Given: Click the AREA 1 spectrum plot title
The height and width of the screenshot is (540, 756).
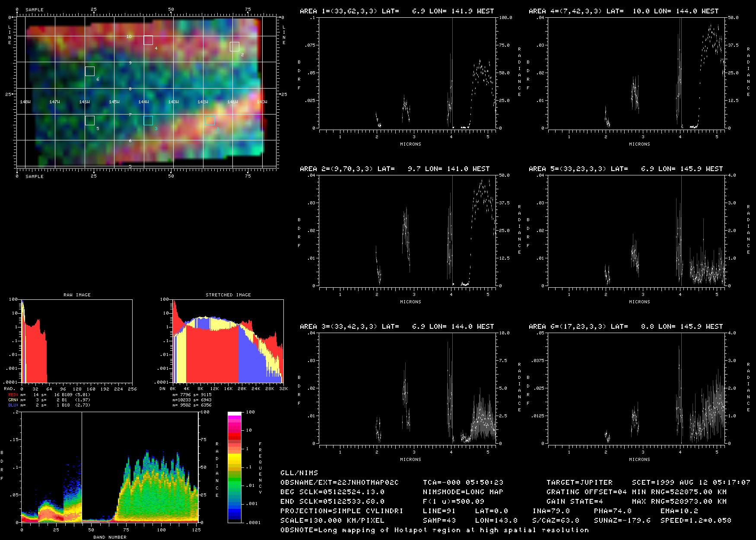Looking at the screenshot, I should [397, 11].
